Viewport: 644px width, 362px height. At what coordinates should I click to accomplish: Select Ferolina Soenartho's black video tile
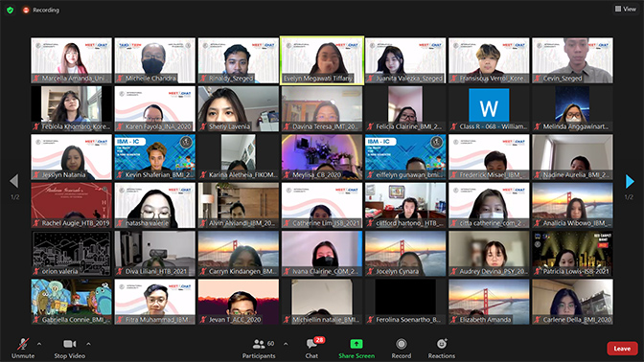(405, 302)
